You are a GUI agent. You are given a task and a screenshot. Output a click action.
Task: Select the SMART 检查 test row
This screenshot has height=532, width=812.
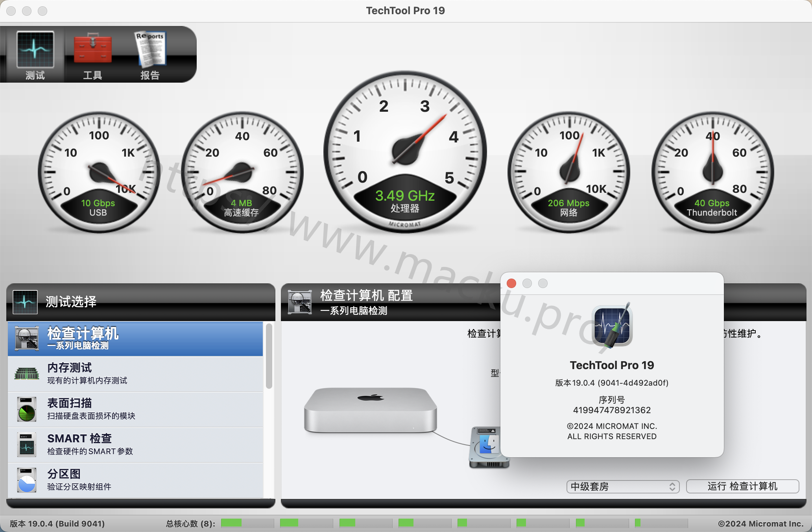[x=135, y=445]
